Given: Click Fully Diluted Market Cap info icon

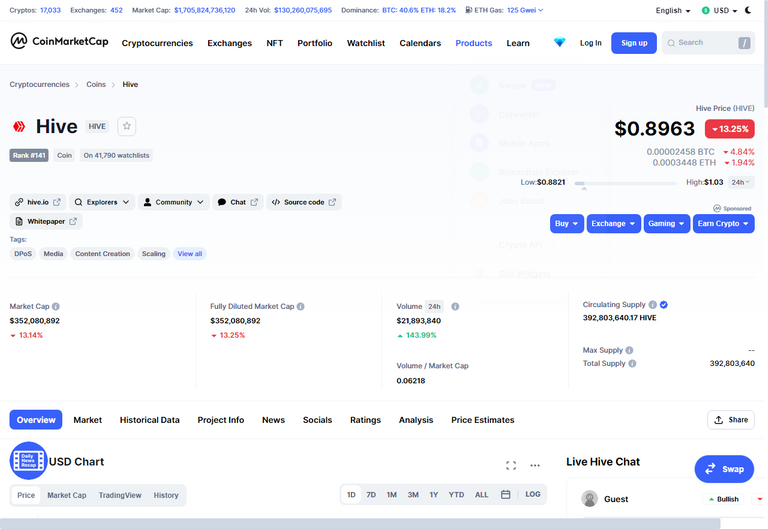Looking at the screenshot, I should click(x=301, y=307).
